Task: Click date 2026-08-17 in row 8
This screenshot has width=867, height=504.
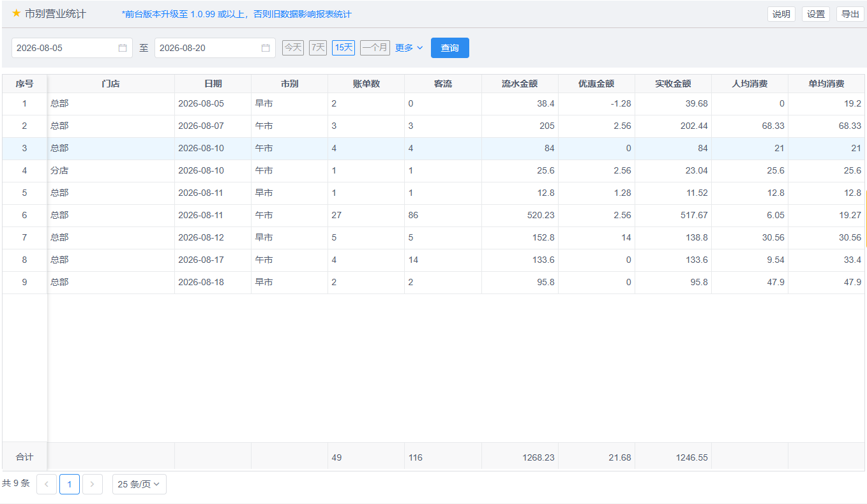Action: [x=201, y=260]
